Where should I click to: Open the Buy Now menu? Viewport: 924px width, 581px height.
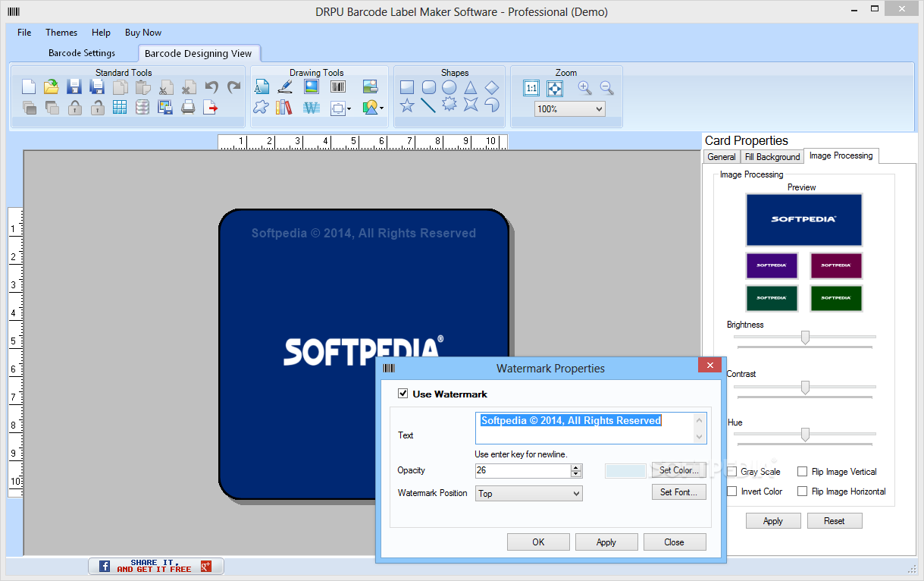tap(143, 33)
